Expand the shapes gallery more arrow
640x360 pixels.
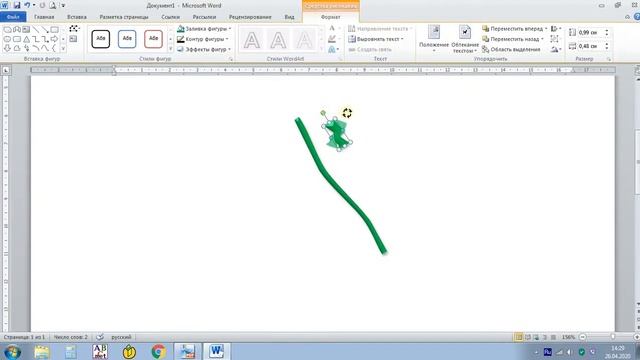[x=63, y=49]
